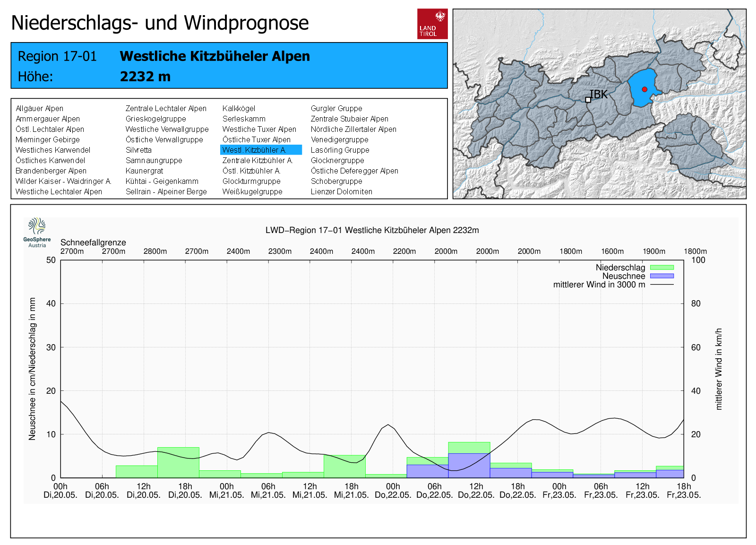Open Kühtai - Geigenkamm region
The width and height of the screenshot is (756, 545).
(x=162, y=182)
